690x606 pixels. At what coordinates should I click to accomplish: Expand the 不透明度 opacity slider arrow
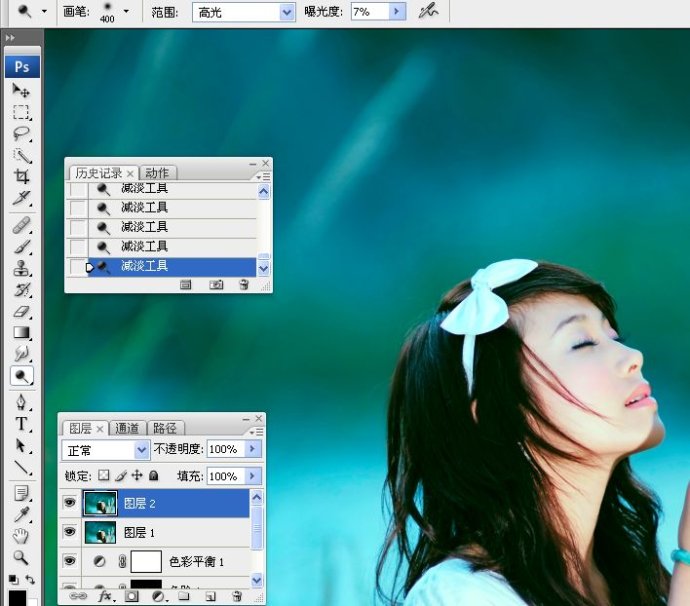coord(253,450)
